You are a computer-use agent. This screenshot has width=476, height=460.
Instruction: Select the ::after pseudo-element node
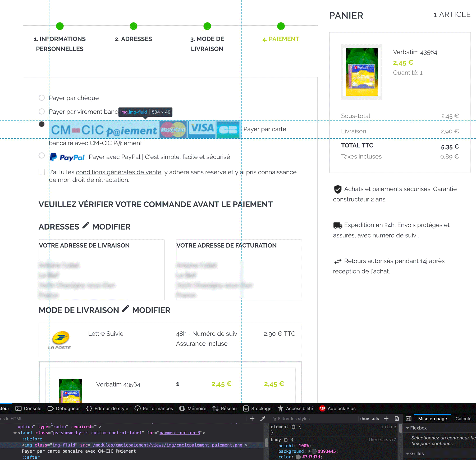click(x=31, y=457)
